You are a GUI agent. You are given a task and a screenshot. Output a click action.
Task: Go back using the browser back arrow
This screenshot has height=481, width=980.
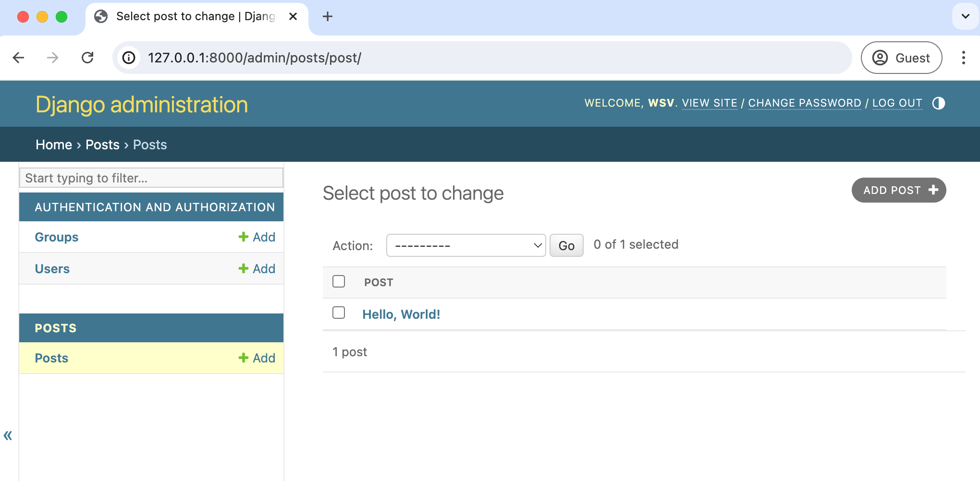tap(18, 58)
